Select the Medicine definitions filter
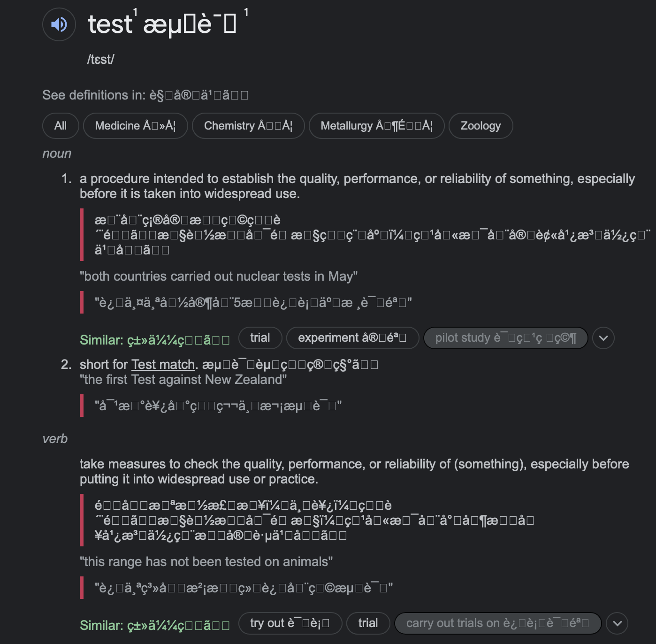 pyautogui.click(x=135, y=125)
